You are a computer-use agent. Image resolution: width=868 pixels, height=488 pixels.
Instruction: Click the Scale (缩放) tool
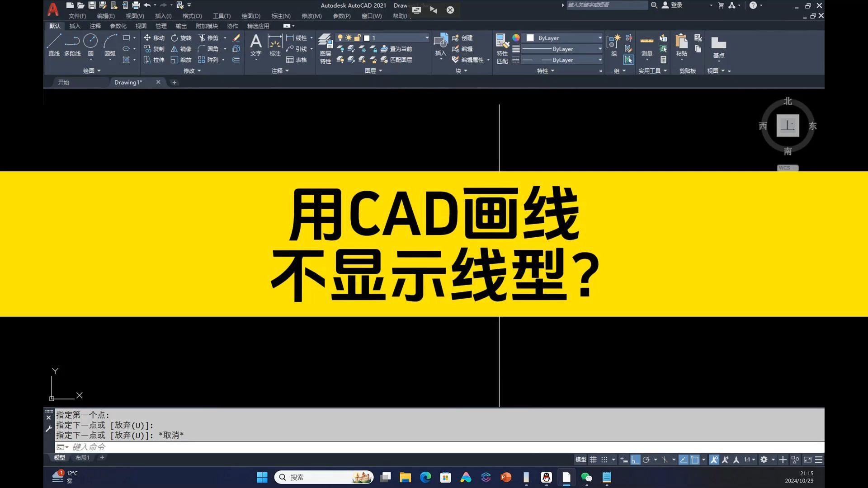click(181, 60)
